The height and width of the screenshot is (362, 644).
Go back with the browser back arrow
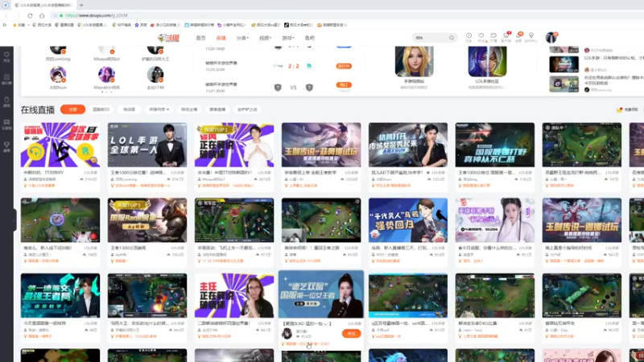click(x=6, y=15)
